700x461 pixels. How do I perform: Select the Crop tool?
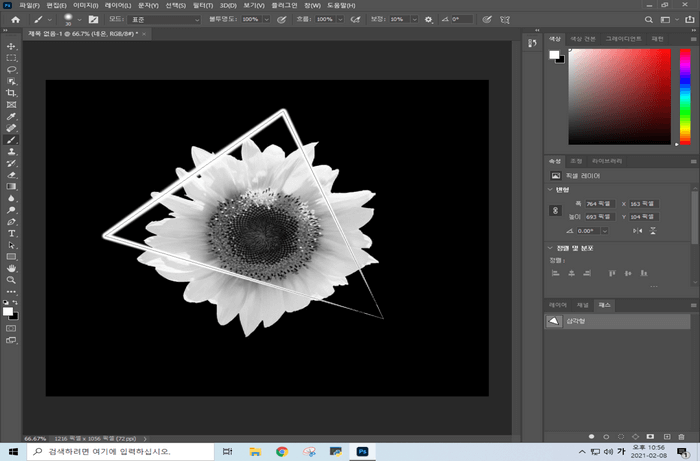click(x=11, y=93)
